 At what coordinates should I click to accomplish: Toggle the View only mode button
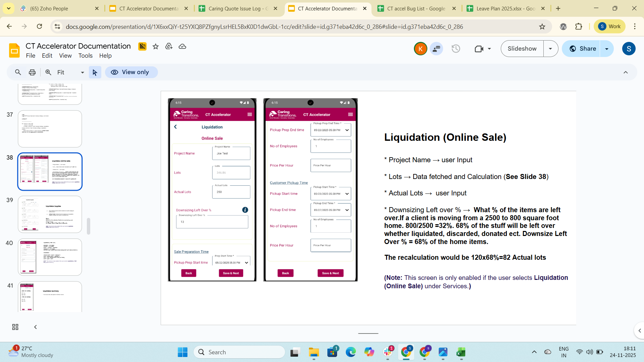pyautogui.click(x=131, y=72)
